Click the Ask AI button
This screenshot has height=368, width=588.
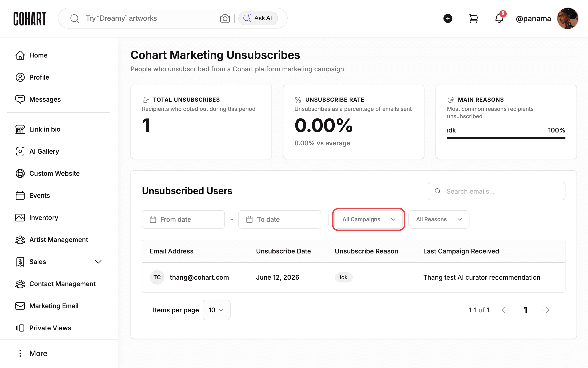click(x=258, y=18)
